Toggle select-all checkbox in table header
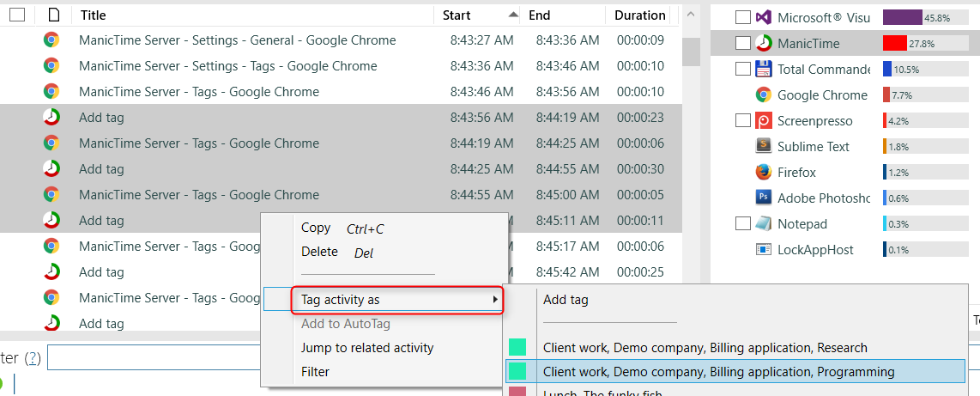980x396 pixels. pos(17,15)
